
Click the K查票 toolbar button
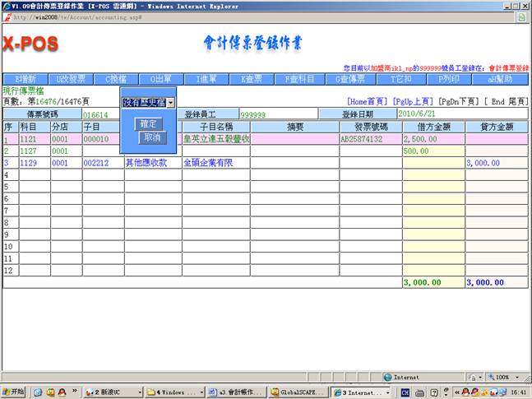[250, 79]
